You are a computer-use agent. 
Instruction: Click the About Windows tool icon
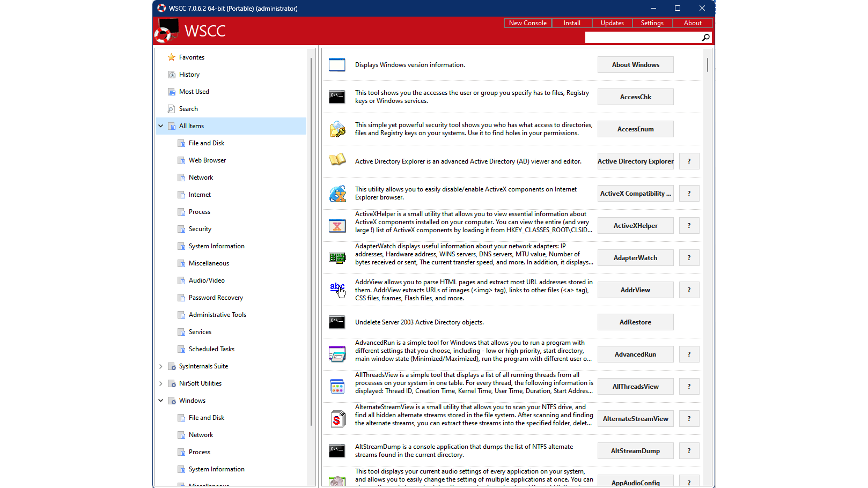pyautogui.click(x=337, y=65)
